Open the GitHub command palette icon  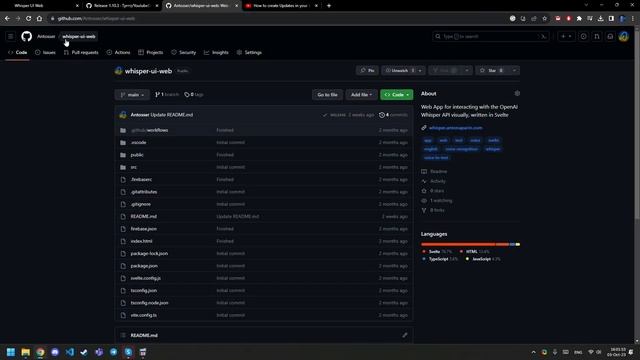(543, 36)
